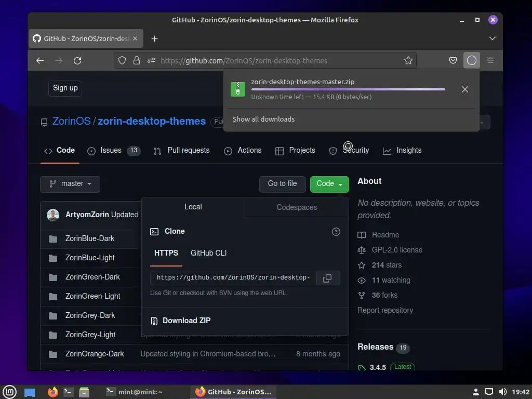This screenshot has width=532, height=399.
Task: Open the Firefox hamburger menu
Action: (x=490, y=60)
